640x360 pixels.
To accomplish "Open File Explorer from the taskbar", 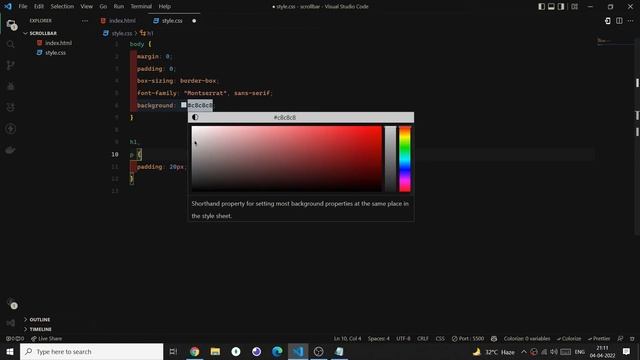I will tap(215, 351).
